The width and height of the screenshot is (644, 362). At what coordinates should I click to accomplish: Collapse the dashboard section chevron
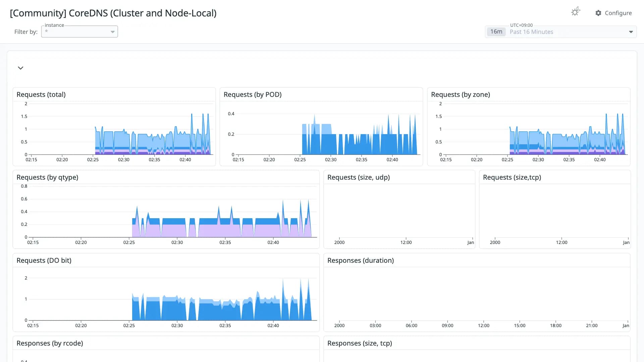pyautogui.click(x=20, y=68)
